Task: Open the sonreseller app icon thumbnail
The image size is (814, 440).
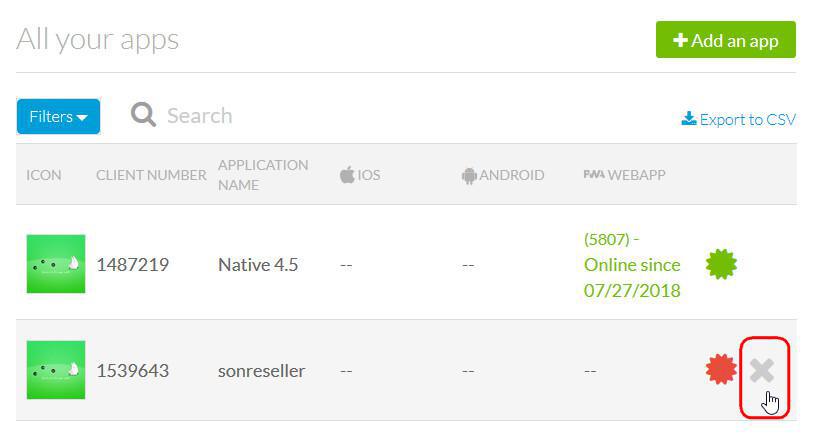Action: coord(56,370)
